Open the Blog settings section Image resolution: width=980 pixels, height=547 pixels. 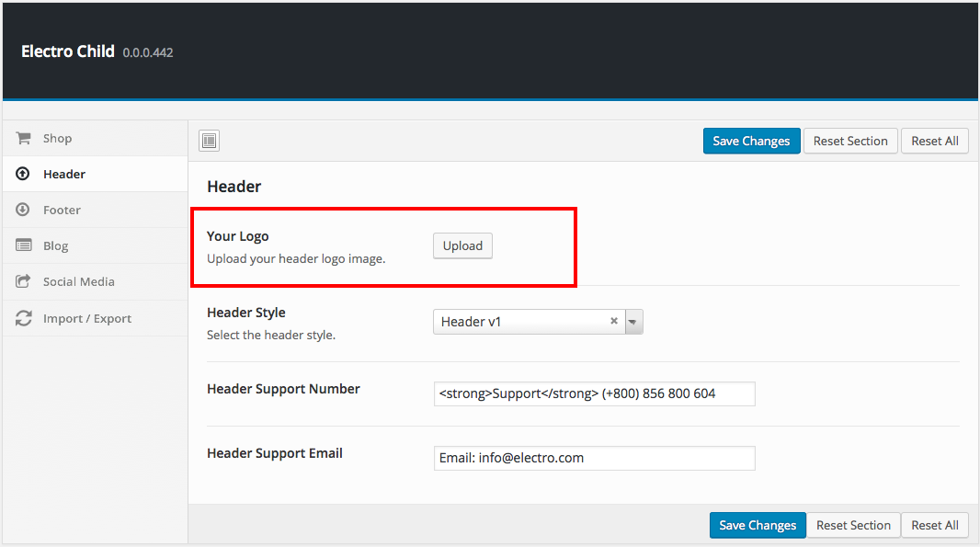[x=95, y=245]
